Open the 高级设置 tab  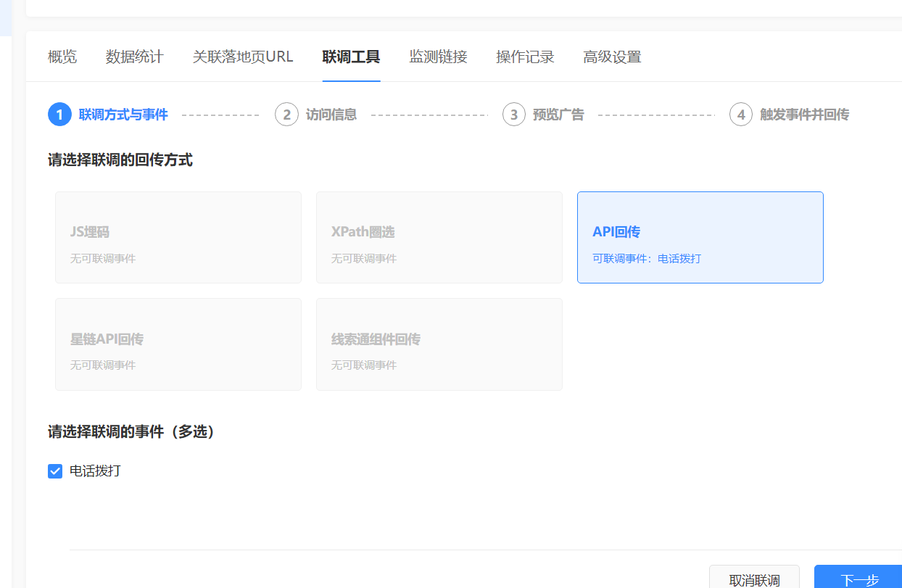612,57
